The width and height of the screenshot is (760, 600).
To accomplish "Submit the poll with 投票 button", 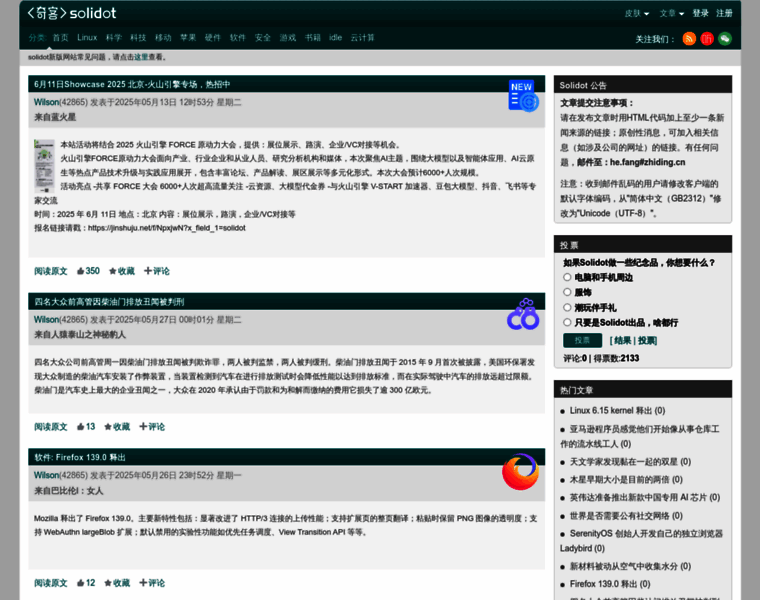I will (x=582, y=340).
